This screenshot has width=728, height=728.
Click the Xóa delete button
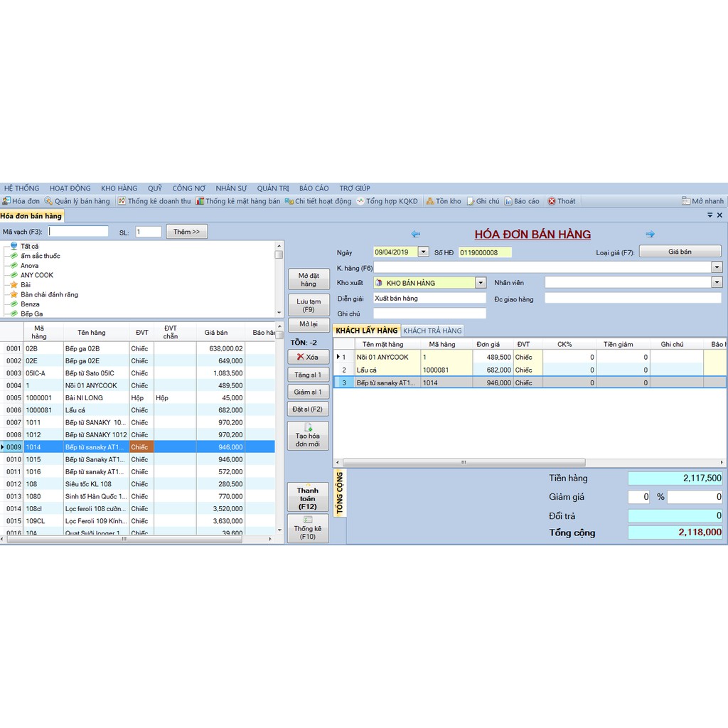[308, 357]
